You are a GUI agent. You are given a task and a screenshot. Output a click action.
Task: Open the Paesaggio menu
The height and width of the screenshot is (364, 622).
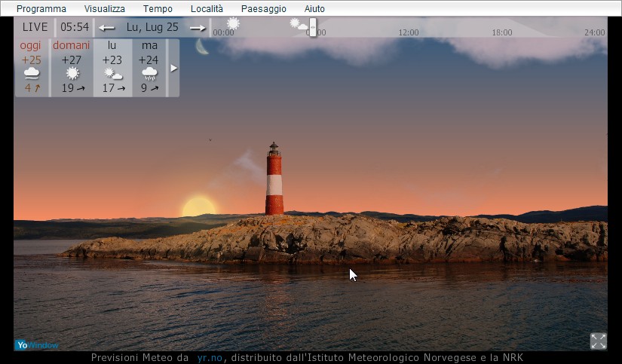[x=263, y=9]
